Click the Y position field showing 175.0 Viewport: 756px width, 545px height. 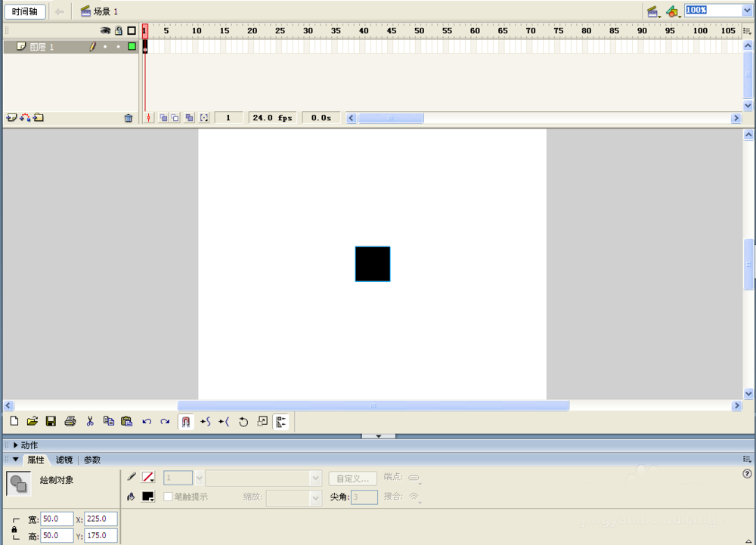coord(101,535)
